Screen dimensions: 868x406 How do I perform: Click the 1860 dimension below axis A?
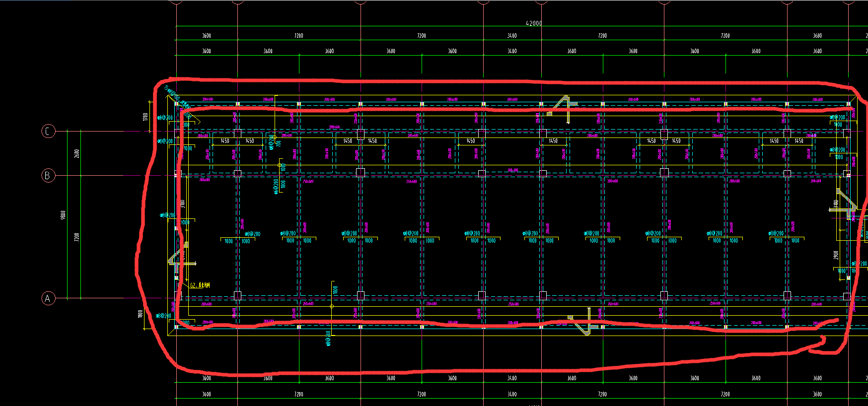tap(141, 314)
